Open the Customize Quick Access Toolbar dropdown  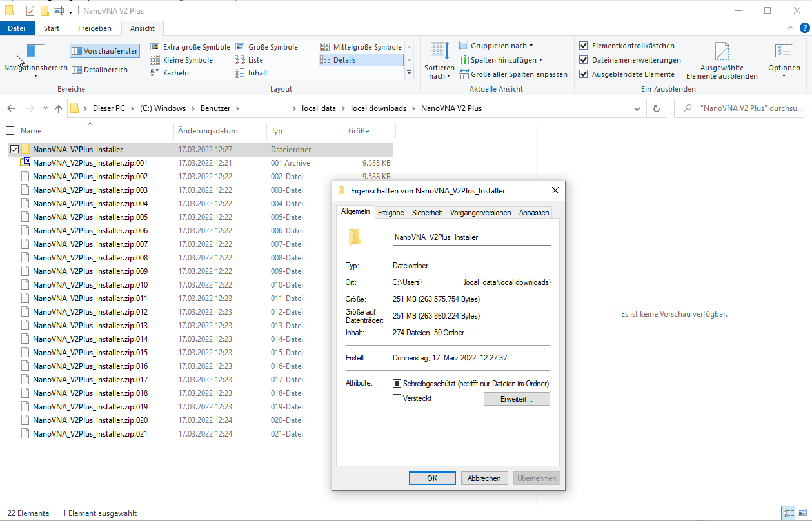coord(70,11)
